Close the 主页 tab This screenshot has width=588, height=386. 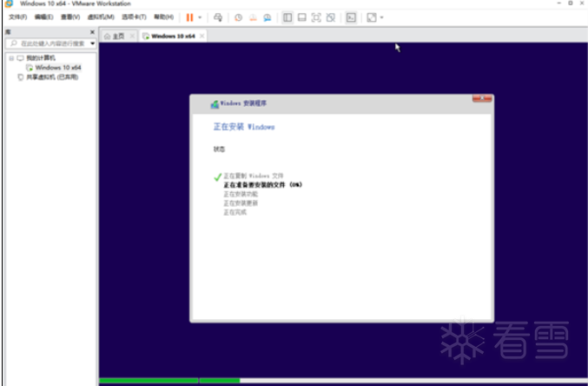(x=132, y=36)
